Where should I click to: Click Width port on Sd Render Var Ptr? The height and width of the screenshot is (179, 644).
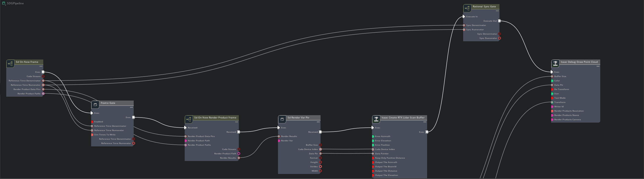(321, 171)
